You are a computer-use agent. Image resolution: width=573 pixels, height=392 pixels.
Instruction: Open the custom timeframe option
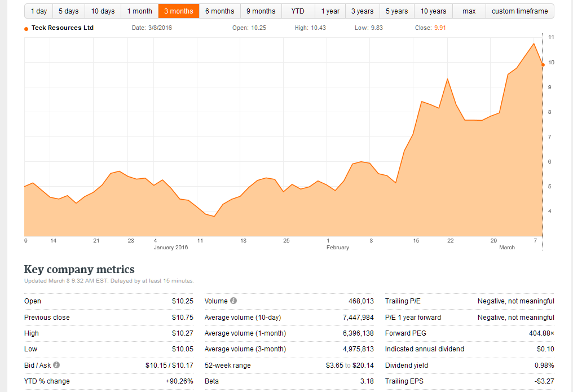coord(519,11)
